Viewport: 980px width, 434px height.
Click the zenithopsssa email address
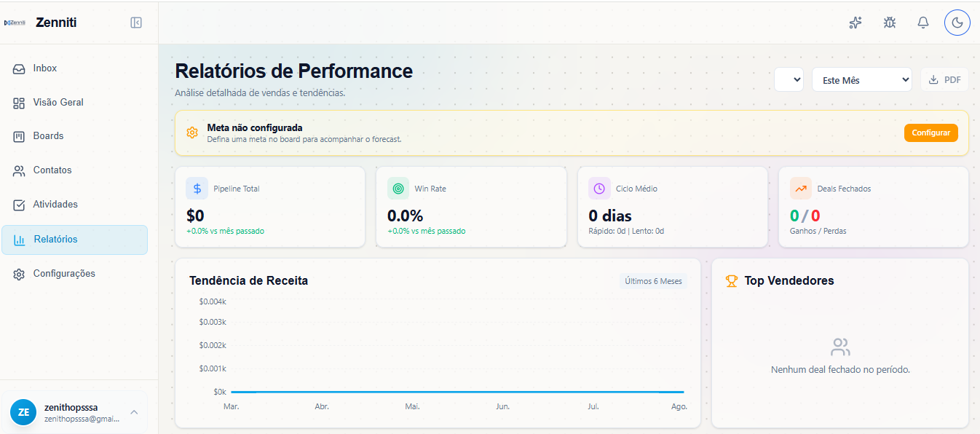(x=82, y=419)
